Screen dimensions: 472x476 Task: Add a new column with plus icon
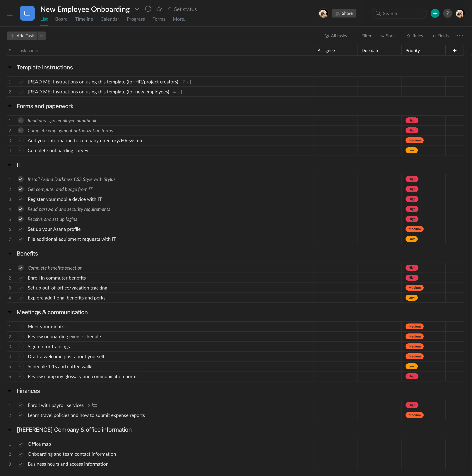[x=454, y=51]
